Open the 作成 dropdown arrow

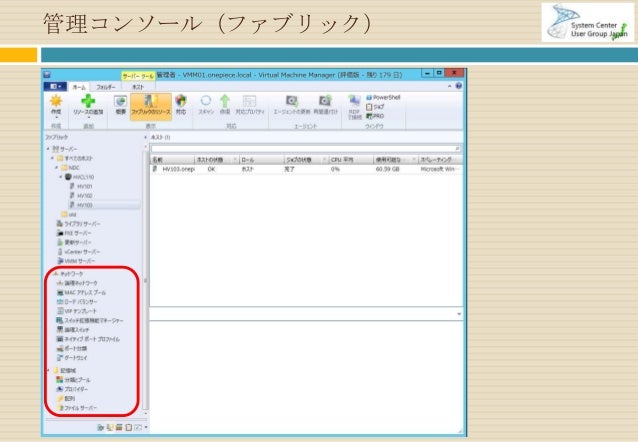click(56, 118)
